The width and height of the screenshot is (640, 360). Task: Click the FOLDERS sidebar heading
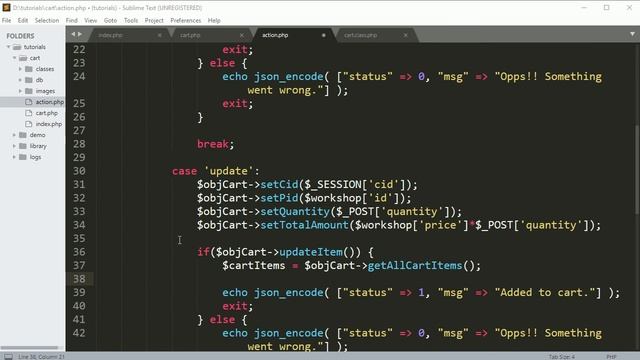tap(20, 36)
